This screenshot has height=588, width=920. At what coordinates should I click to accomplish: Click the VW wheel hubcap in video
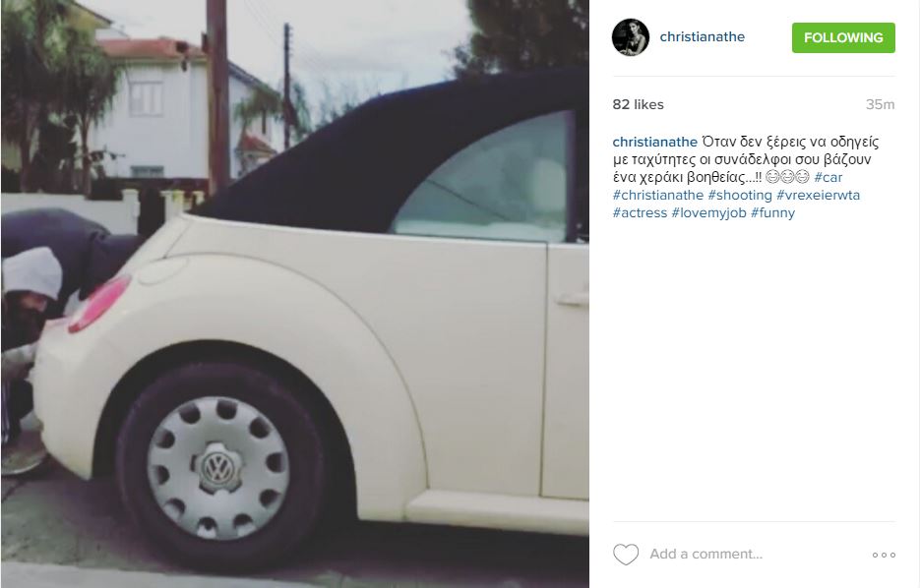tap(217, 467)
